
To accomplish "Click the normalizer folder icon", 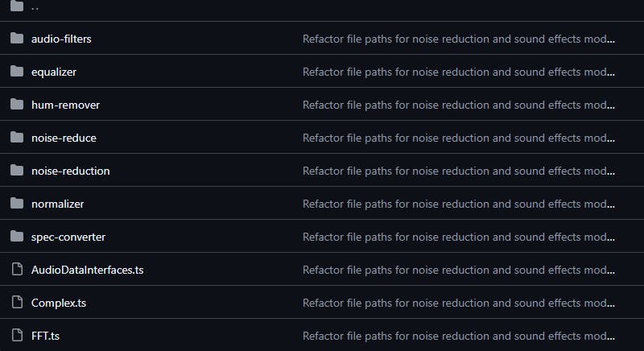I will 17,204.
